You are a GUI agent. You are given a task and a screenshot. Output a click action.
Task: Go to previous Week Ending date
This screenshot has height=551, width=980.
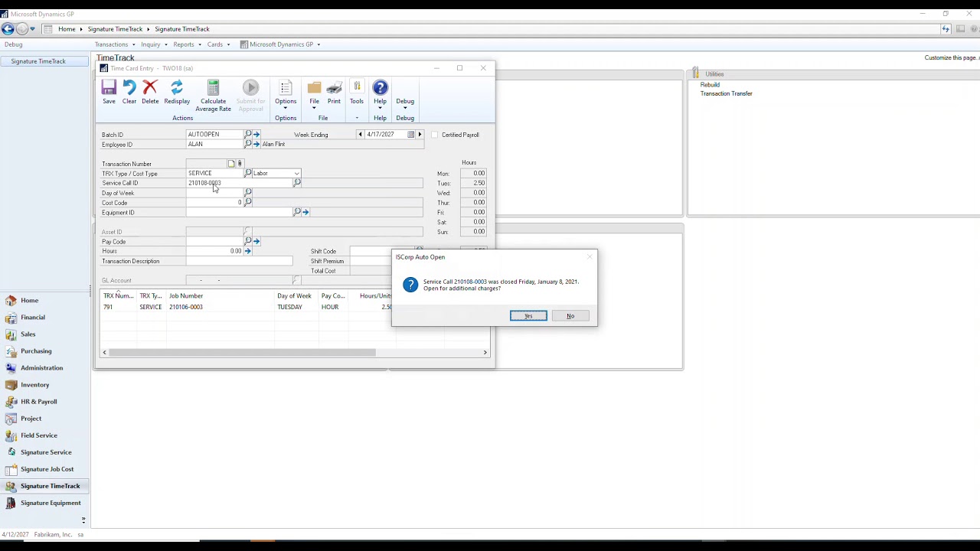click(360, 135)
